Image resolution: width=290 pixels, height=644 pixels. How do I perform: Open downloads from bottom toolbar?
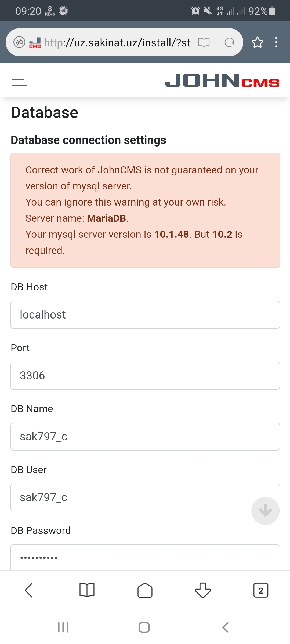203,590
